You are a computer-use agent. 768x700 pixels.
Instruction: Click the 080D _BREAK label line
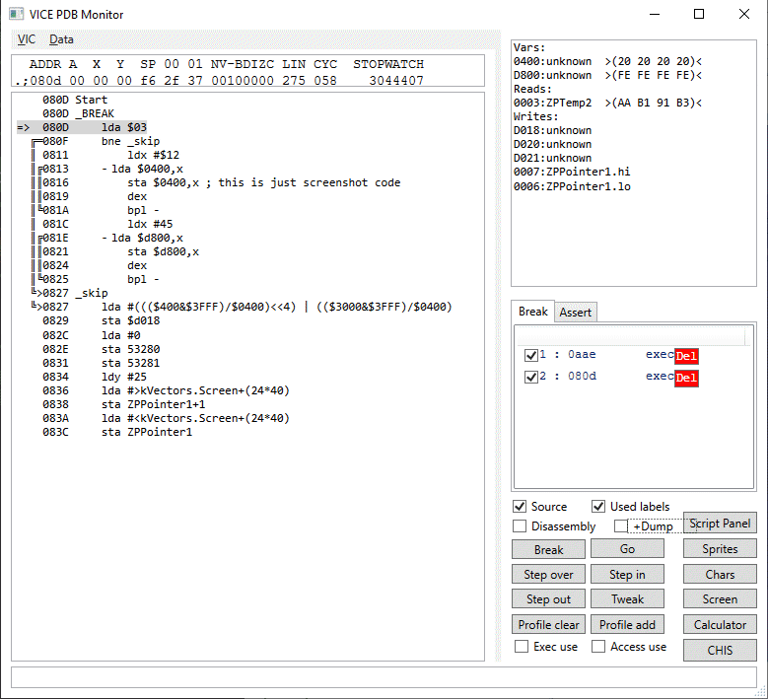[78, 113]
